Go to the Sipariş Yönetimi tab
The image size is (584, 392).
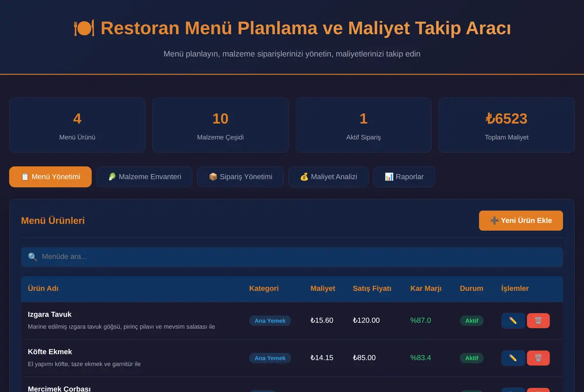click(240, 177)
